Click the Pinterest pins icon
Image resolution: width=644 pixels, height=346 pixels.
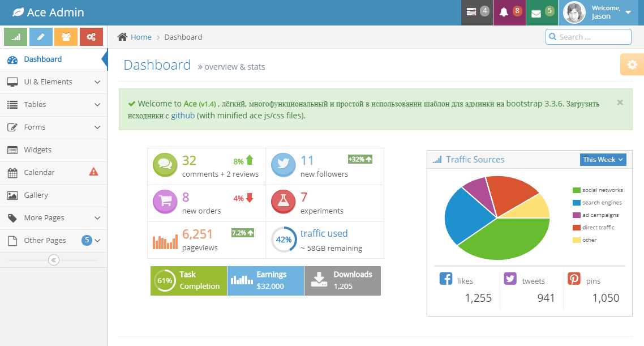click(574, 279)
